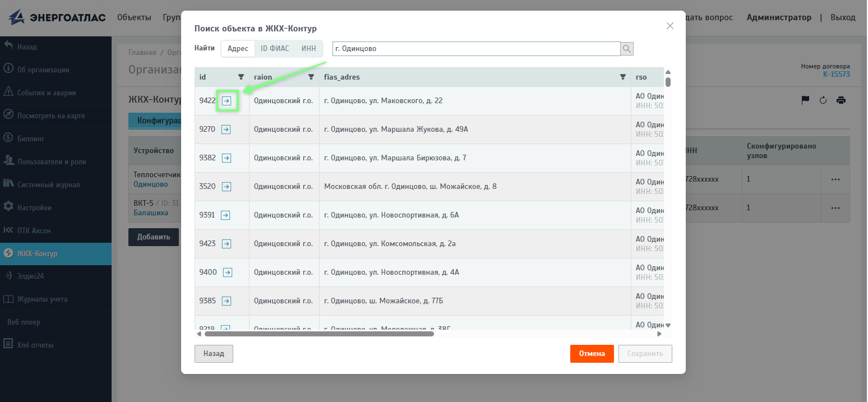Pick arrow icon beside id 9423
The image size is (868, 402).
click(x=227, y=244)
